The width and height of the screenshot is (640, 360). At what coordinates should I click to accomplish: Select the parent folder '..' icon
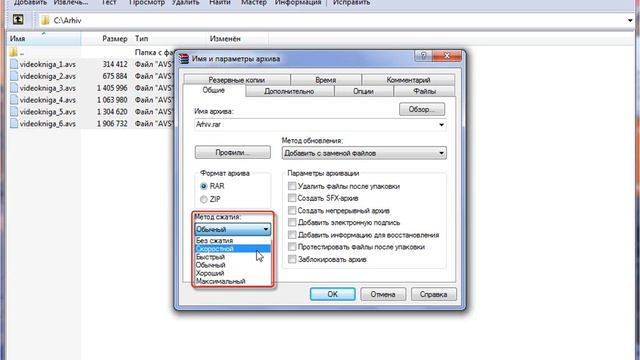[13, 52]
